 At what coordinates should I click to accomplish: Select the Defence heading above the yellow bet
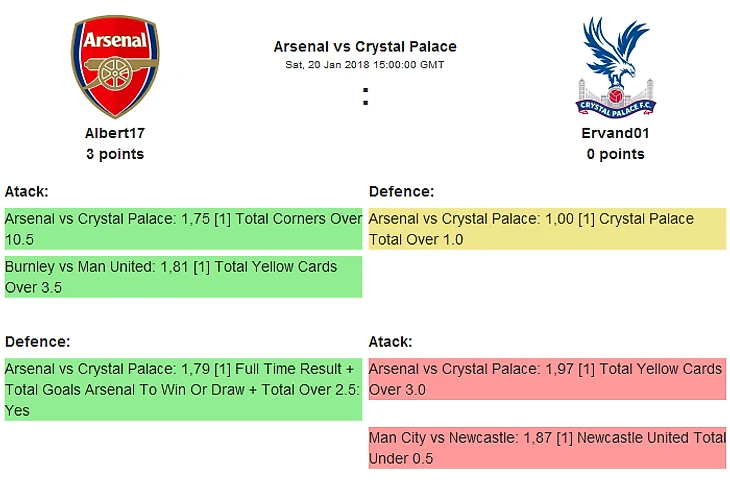[x=401, y=191]
